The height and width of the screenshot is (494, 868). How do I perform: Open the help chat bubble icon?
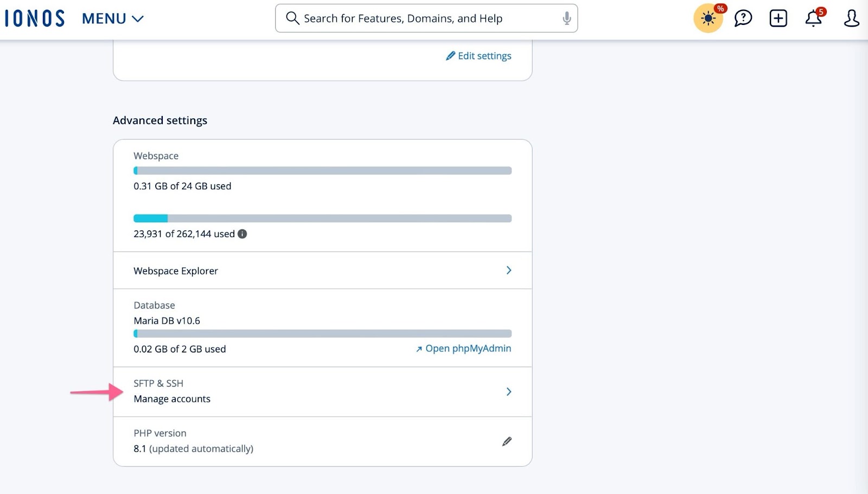(743, 18)
